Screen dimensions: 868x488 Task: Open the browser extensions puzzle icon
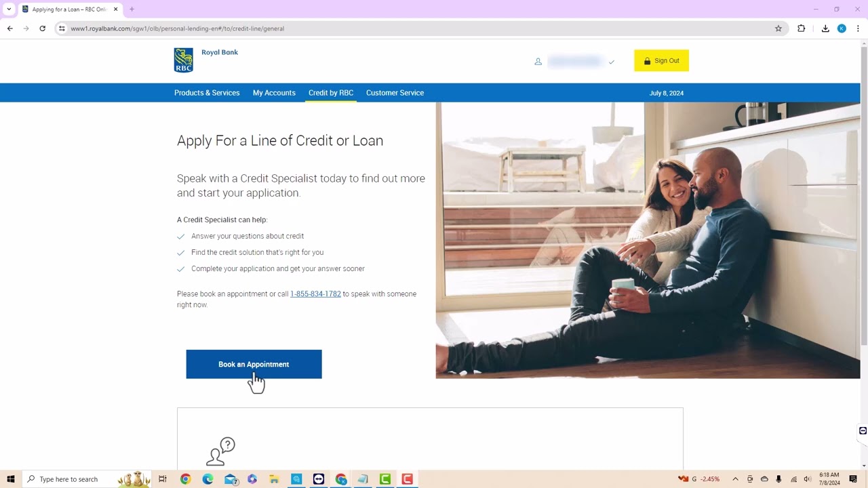coord(802,28)
